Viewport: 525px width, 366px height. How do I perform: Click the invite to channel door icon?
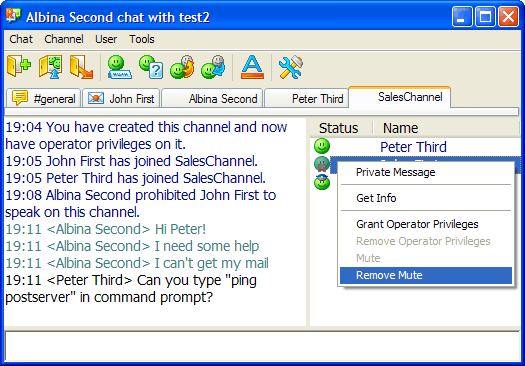(50, 67)
